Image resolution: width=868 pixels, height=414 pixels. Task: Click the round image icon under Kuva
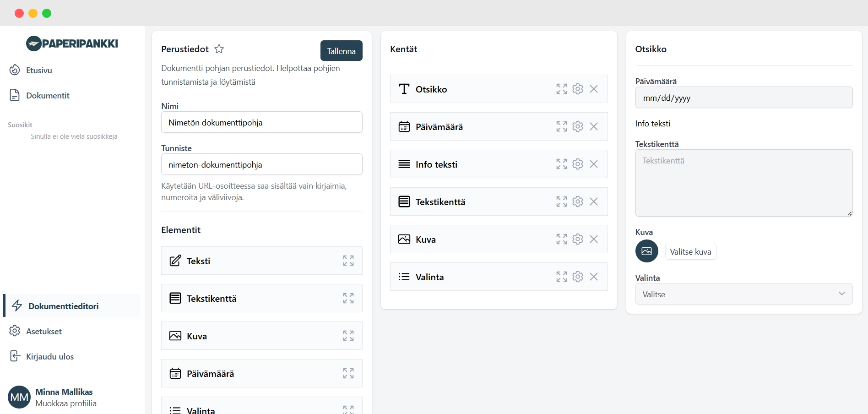click(x=646, y=251)
